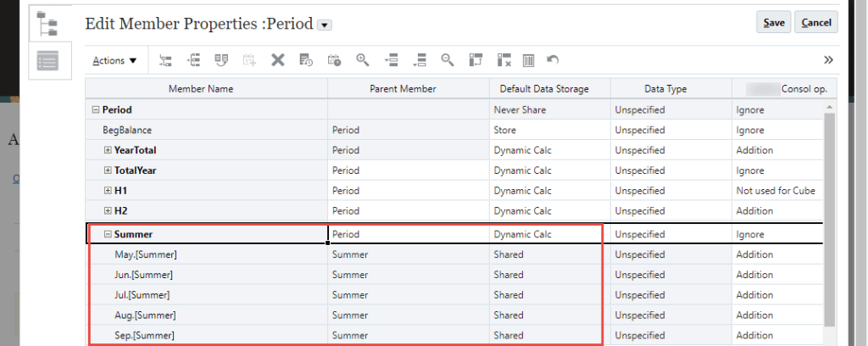Expand the H1 member node
The image size is (868, 346).
108,191
